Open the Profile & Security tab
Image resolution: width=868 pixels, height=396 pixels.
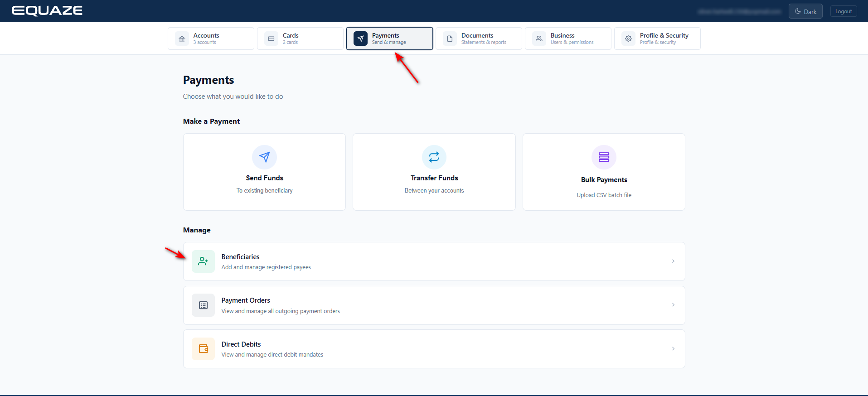[x=657, y=39]
